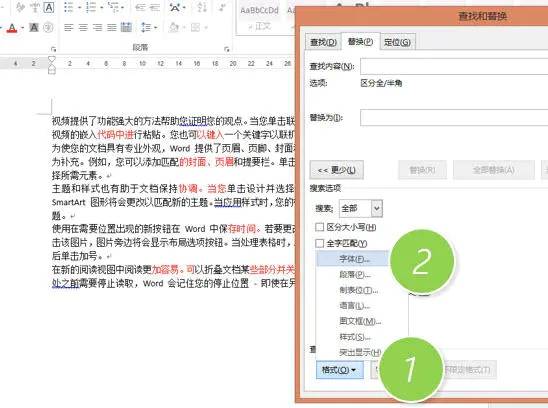548x408 pixels.
Task: Click the Asian layout A icon
Action: click(x=175, y=7)
